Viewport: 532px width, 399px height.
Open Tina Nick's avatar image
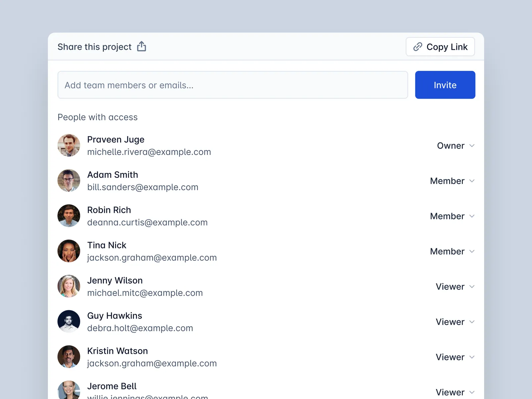pos(69,251)
